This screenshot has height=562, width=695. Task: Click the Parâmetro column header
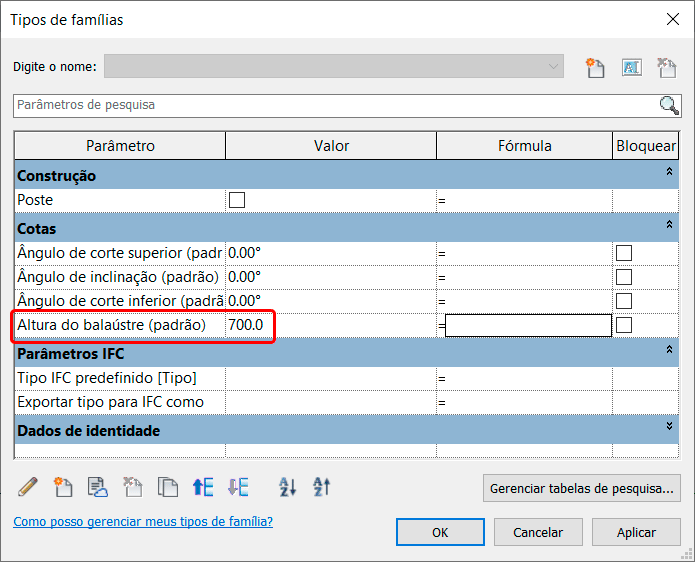click(120, 146)
